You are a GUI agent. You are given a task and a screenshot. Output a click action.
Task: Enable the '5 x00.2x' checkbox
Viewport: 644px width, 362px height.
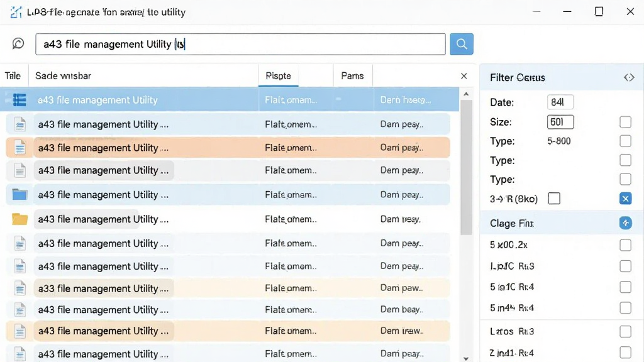pos(625,245)
